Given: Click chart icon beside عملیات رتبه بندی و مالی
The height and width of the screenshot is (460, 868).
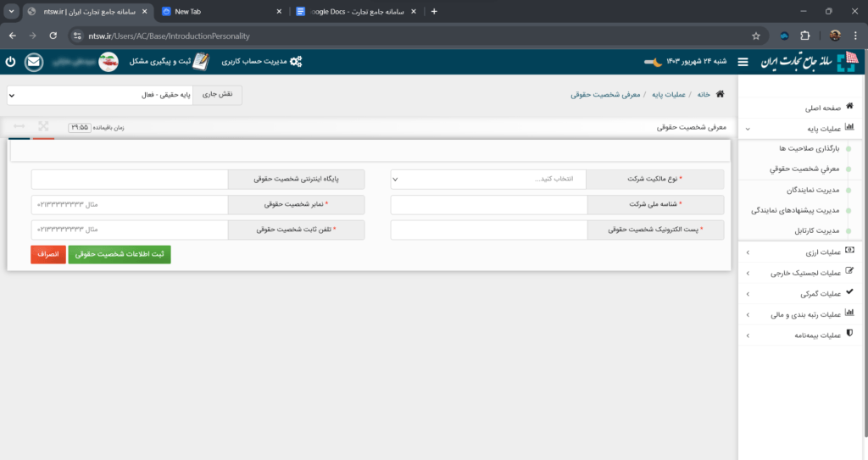Looking at the screenshot, I should pos(849,313).
